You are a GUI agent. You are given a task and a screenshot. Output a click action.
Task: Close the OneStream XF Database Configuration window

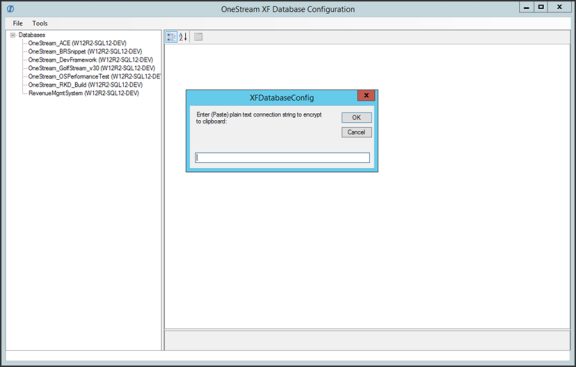tap(559, 7)
